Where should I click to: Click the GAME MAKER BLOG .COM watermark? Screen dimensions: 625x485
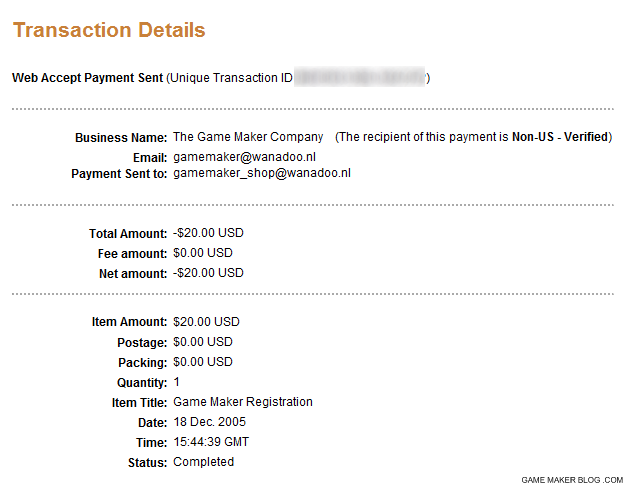pos(572,480)
